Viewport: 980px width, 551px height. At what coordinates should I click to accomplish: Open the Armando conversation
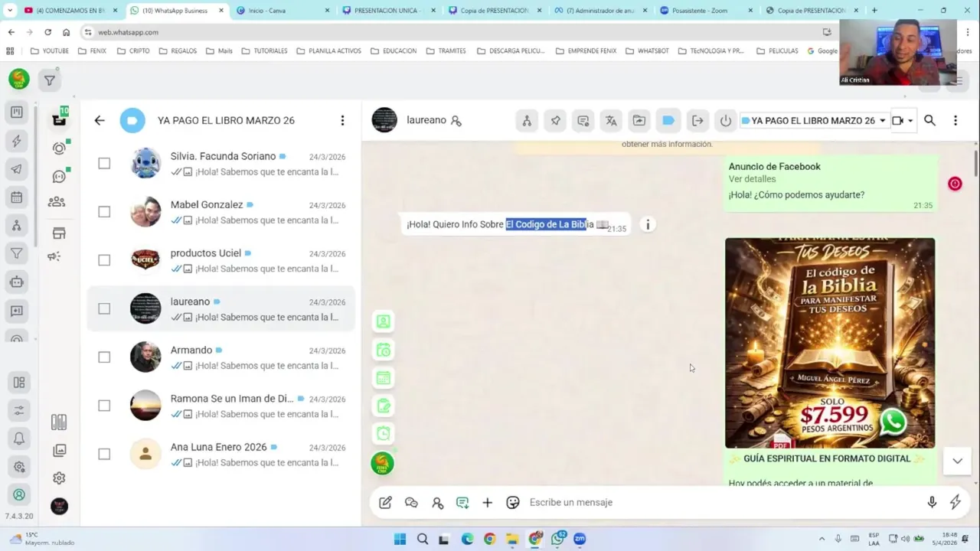click(220, 357)
